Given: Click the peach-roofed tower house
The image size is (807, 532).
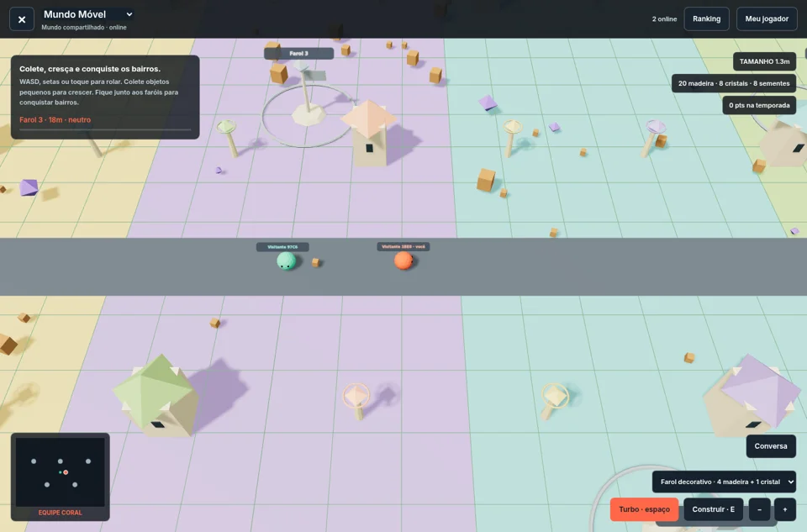Looking at the screenshot, I should (369, 133).
